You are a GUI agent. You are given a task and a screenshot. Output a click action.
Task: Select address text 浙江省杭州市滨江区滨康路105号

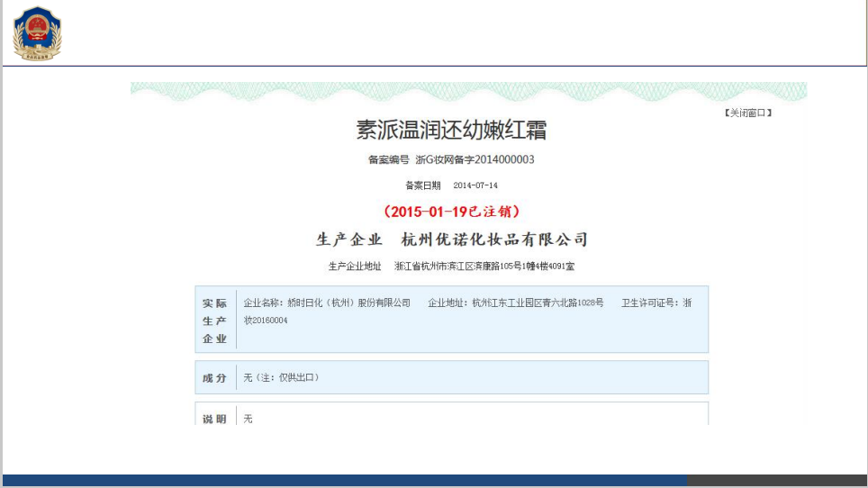[457, 267]
